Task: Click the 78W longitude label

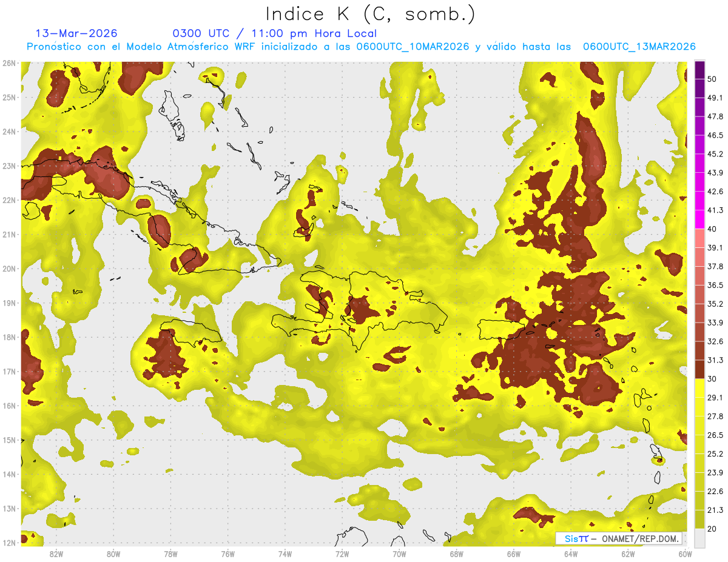Action: (170, 554)
